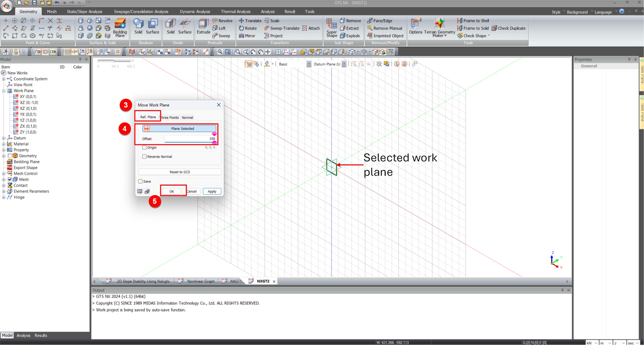This screenshot has width=644, height=345.
Task: Open the Check Shape dropdown
Action: click(x=489, y=36)
